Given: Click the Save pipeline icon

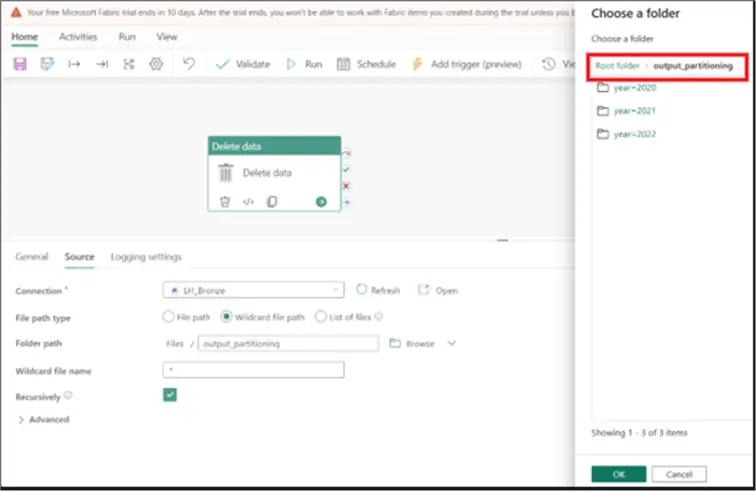Looking at the screenshot, I should tap(20, 64).
